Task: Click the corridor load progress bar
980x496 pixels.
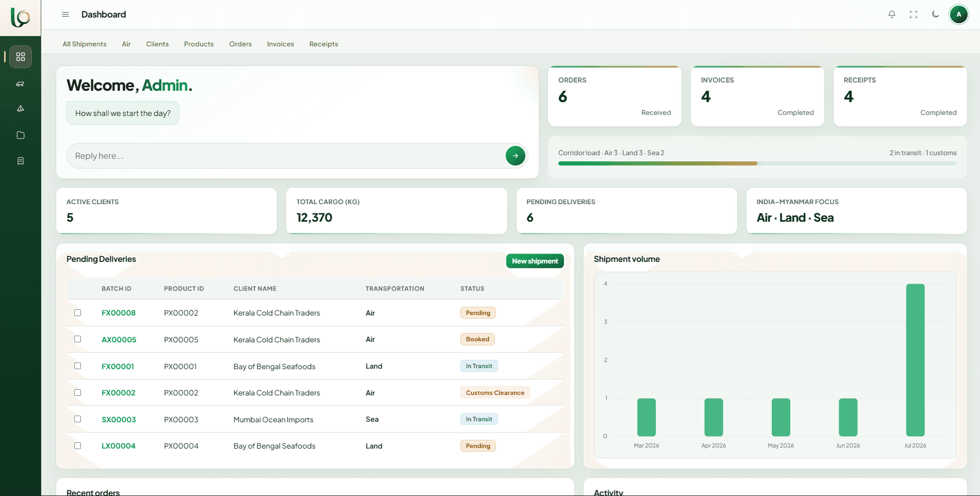Action: click(757, 163)
